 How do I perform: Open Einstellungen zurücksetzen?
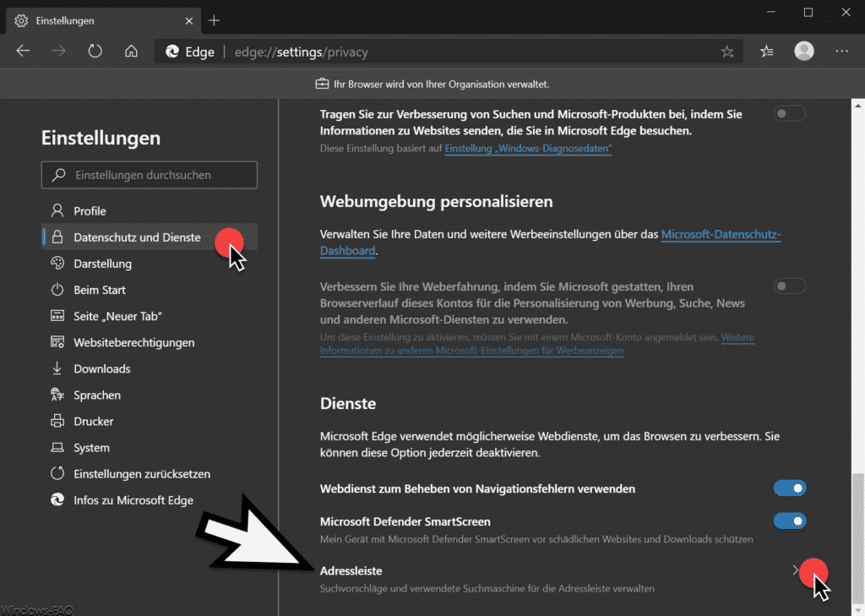[149, 474]
